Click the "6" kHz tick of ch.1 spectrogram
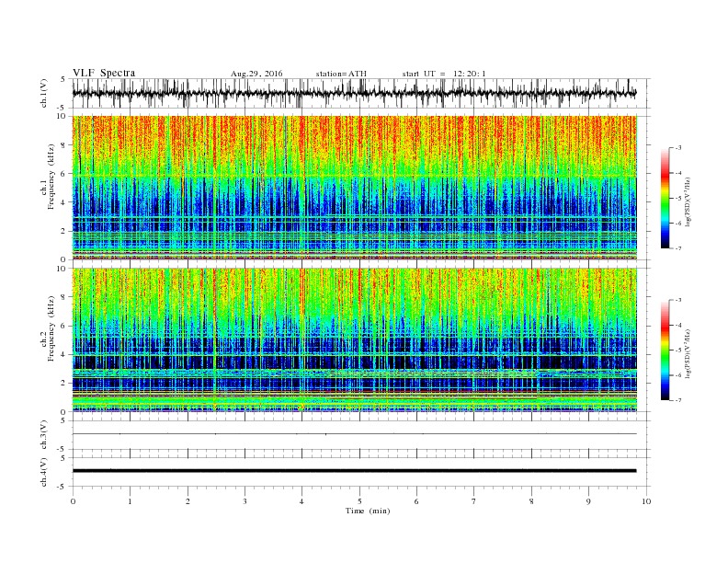Image resolution: width=728 pixels, height=563 pixels. (63, 174)
